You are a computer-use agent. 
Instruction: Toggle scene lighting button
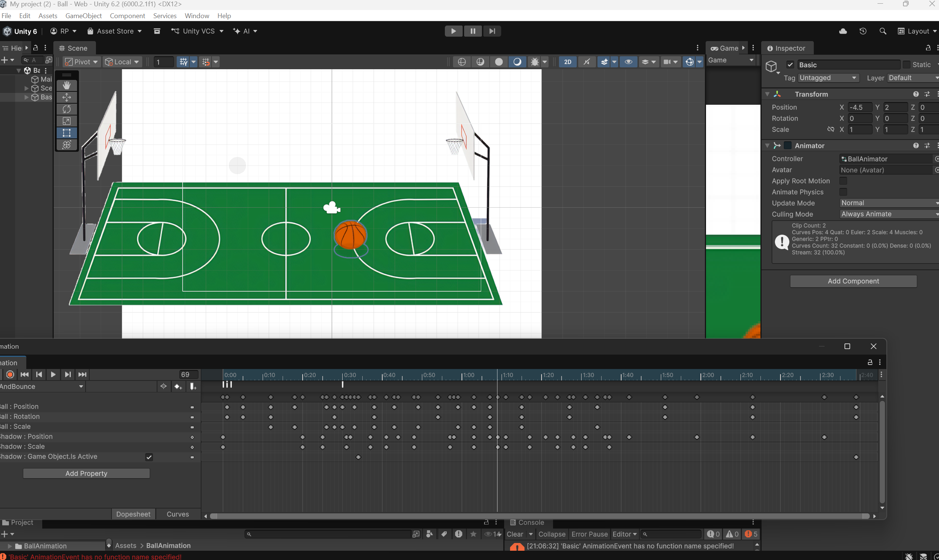(x=587, y=62)
